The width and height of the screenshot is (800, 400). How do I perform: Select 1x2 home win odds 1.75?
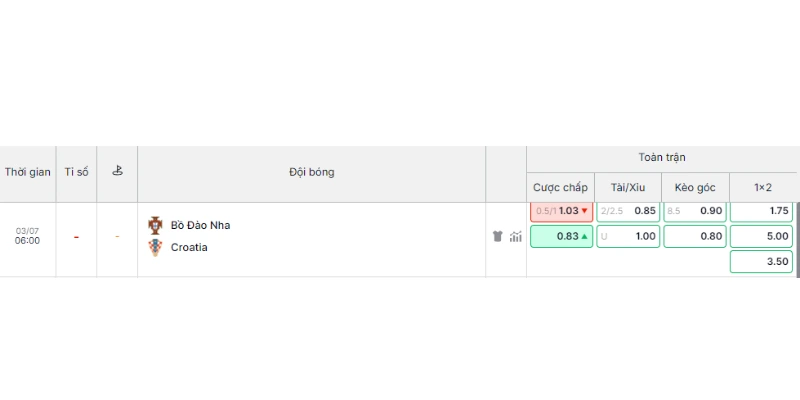(761, 212)
